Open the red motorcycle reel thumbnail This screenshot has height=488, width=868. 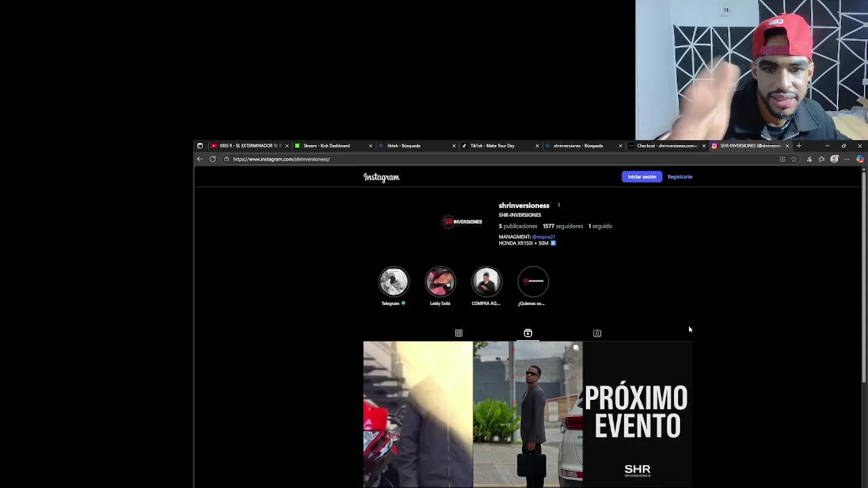418,415
